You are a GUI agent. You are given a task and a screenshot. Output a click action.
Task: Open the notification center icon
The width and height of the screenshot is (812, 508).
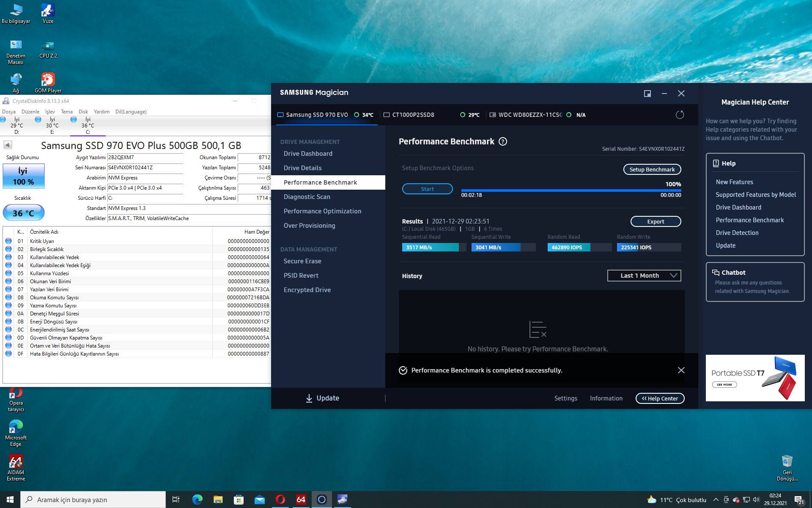coord(799,500)
